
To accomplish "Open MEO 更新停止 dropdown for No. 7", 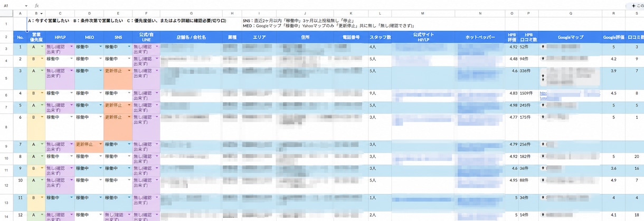I will coord(100,144).
